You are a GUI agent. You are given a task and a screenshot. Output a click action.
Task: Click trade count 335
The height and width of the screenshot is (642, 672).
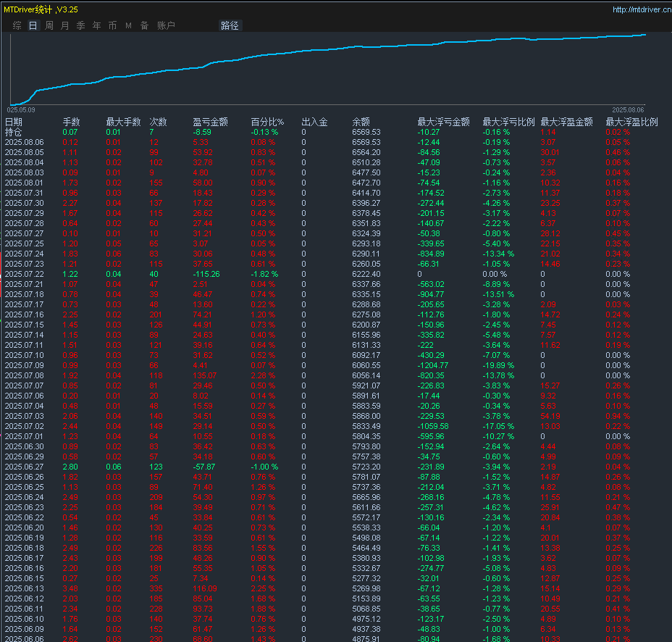click(x=156, y=588)
